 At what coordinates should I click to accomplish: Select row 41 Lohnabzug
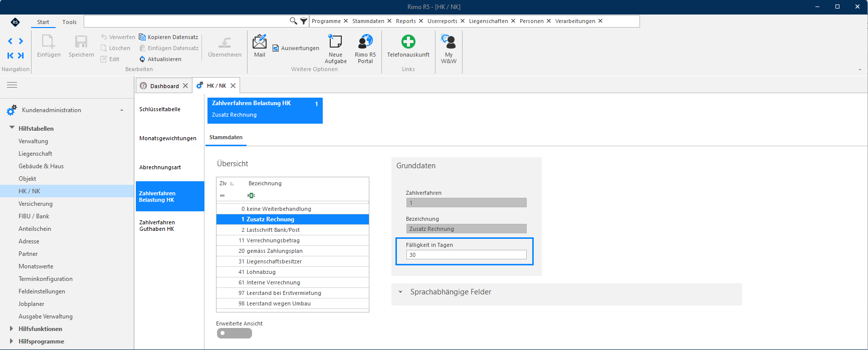[x=293, y=272]
